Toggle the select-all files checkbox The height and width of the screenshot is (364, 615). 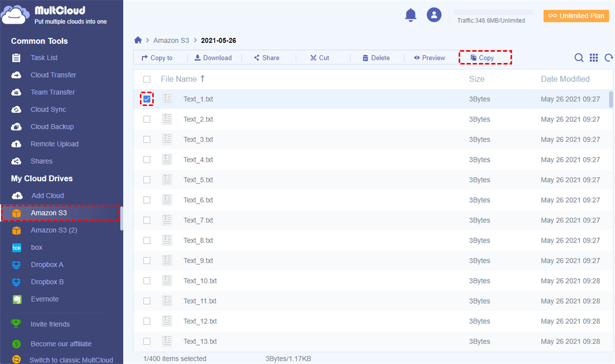click(x=147, y=79)
